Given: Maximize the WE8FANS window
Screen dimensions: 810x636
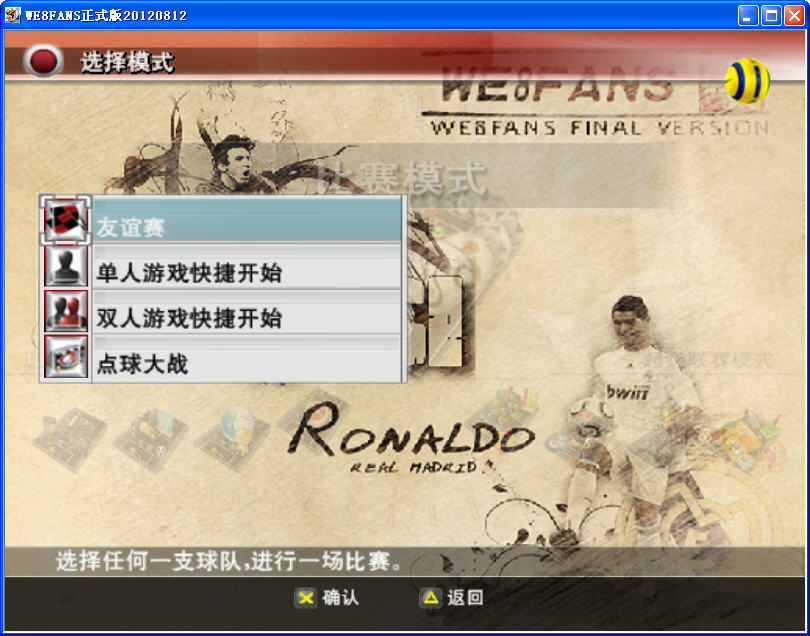Looking at the screenshot, I should point(771,15).
